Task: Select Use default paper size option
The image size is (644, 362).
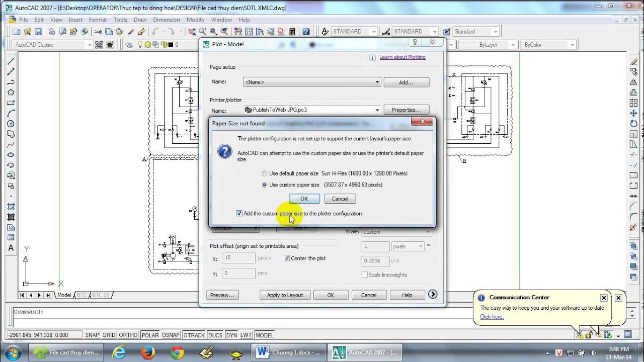Action: pos(265,173)
